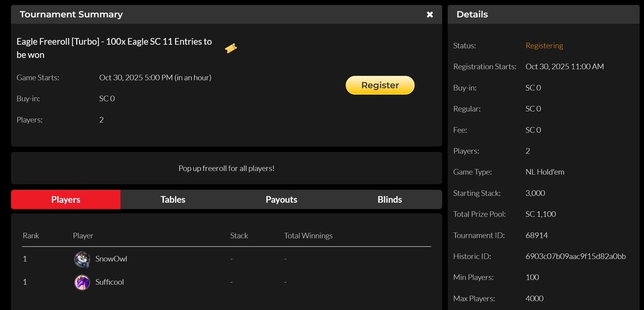644x310 pixels.
Task: Click the Stack column header
Action: [239, 235]
